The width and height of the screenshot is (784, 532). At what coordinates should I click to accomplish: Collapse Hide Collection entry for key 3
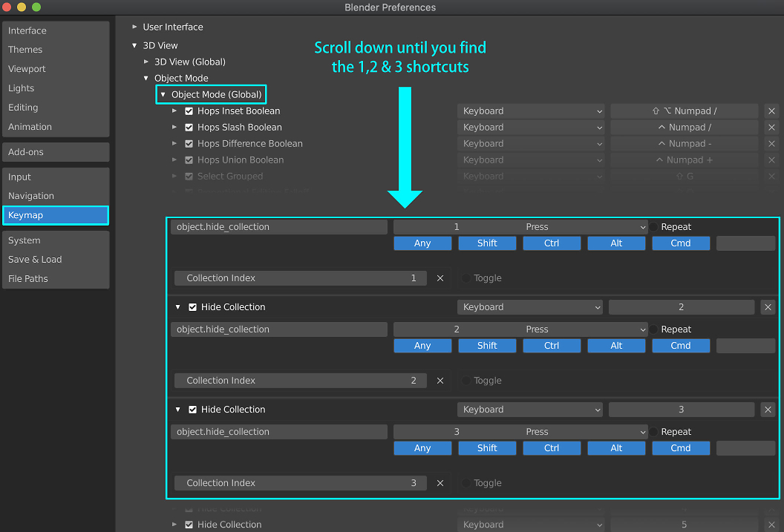[x=178, y=410]
